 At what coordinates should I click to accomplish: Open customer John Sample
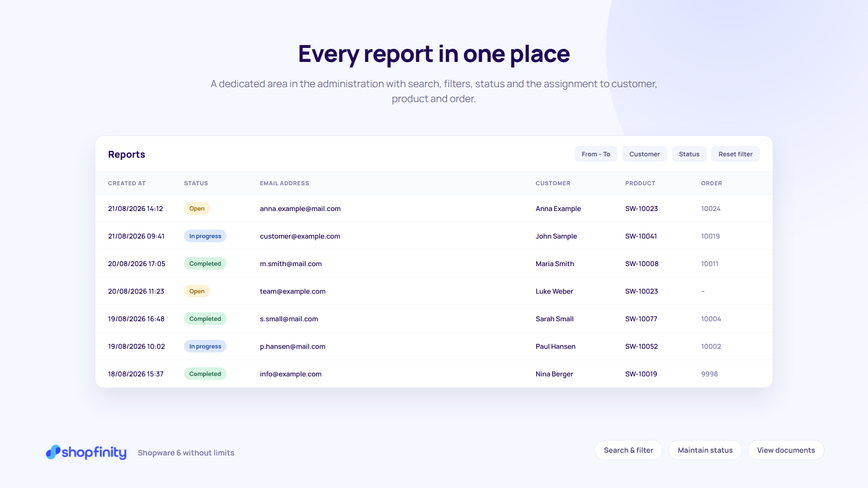pyautogui.click(x=556, y=236)
